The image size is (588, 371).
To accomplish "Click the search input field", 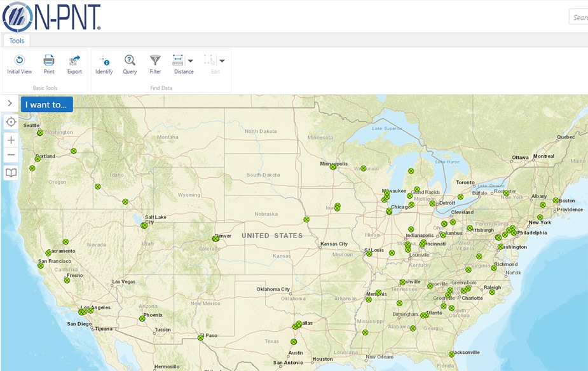I will pyautogui.click(x=578, y=17).
